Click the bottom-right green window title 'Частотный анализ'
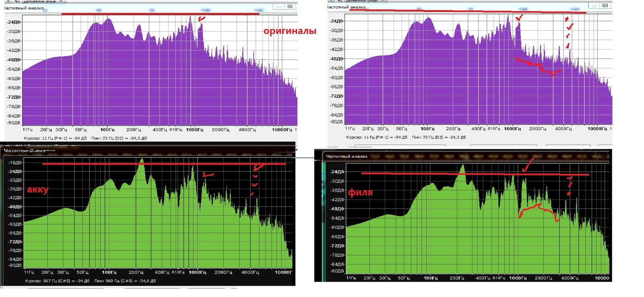The image size is (644, 297). [347, 156]
